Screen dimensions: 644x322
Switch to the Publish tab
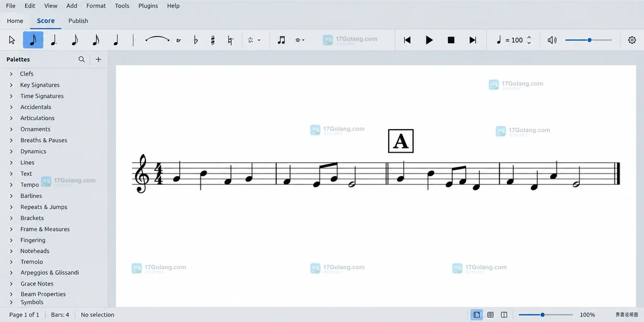coord(79,21)
